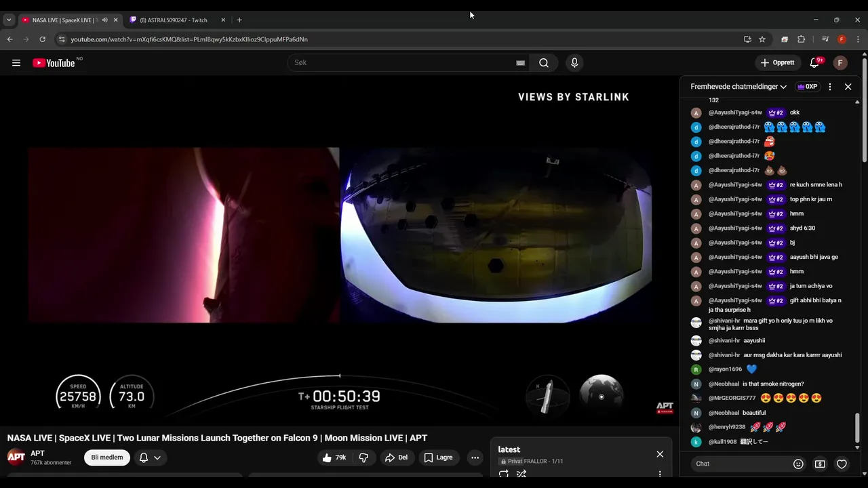Open a new browser tab
Viewport: 868px width, 488px height.
coord(239,20)
